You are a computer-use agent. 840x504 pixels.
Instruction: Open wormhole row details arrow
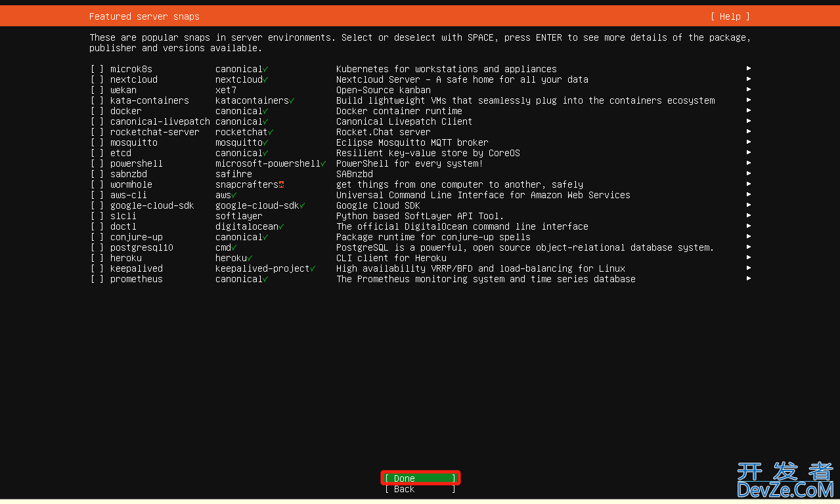click(x=749, y=184)
